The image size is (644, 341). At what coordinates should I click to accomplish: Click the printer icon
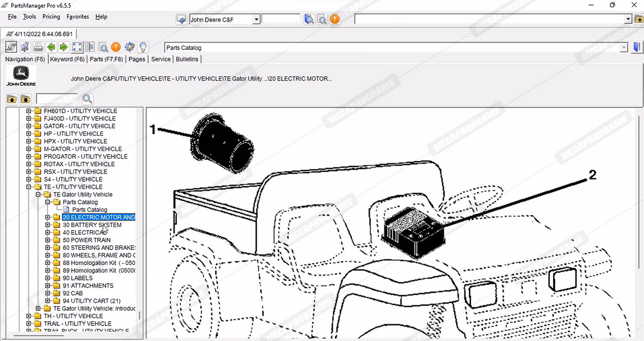point(38,47)
